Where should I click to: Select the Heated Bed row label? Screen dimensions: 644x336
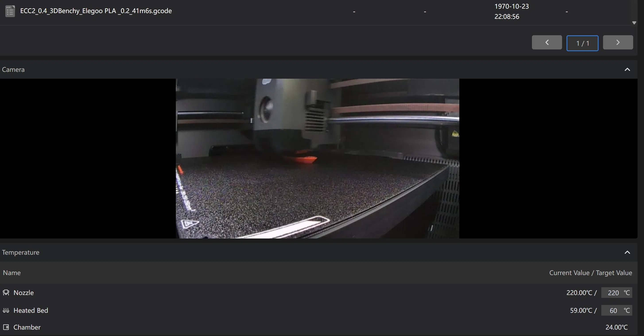(x=31, y=311)
